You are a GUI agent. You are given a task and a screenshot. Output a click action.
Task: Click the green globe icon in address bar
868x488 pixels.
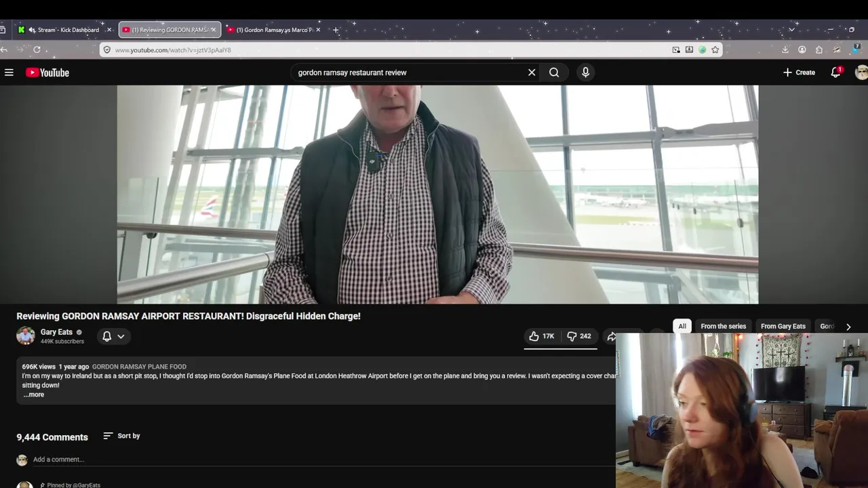pos(702,49)
